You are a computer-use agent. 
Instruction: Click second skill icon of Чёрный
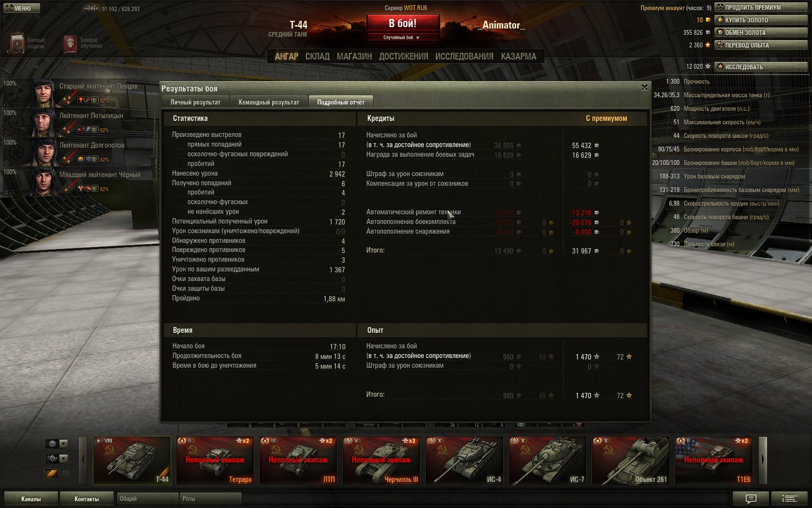88,189
